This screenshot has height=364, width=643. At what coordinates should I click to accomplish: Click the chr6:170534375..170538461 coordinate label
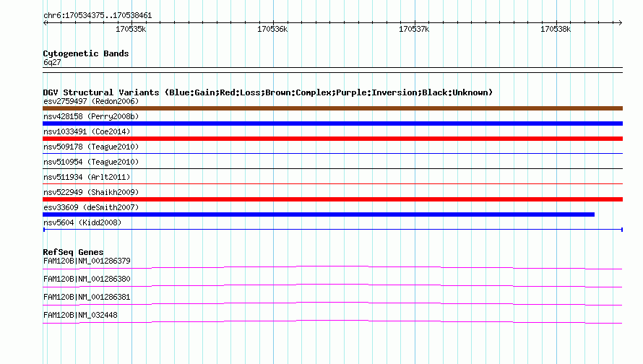[98, 15]
